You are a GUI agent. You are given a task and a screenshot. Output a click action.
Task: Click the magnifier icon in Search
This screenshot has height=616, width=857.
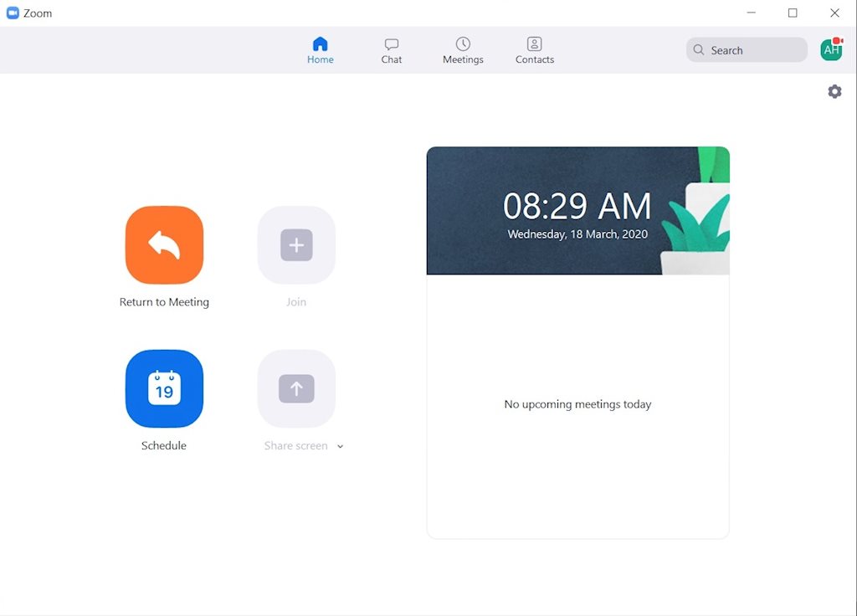coord(699,50)
